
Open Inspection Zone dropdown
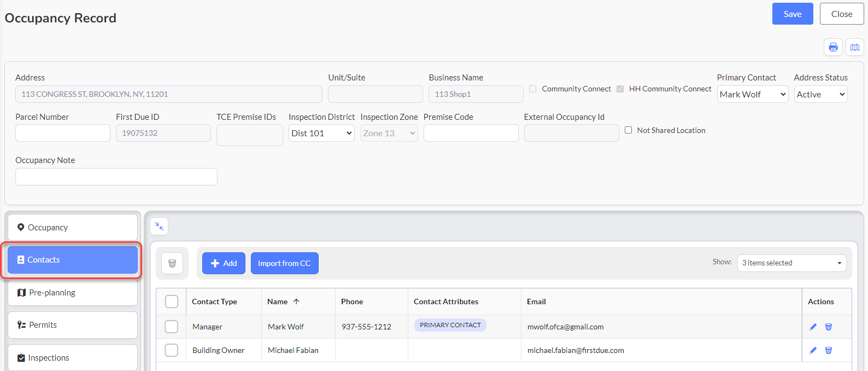coord(389,133)
